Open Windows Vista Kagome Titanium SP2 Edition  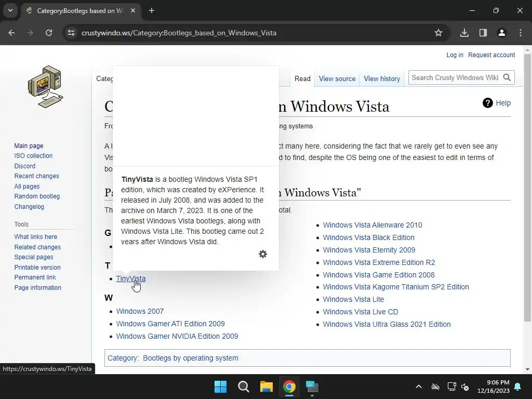click(x=395, y=287)
